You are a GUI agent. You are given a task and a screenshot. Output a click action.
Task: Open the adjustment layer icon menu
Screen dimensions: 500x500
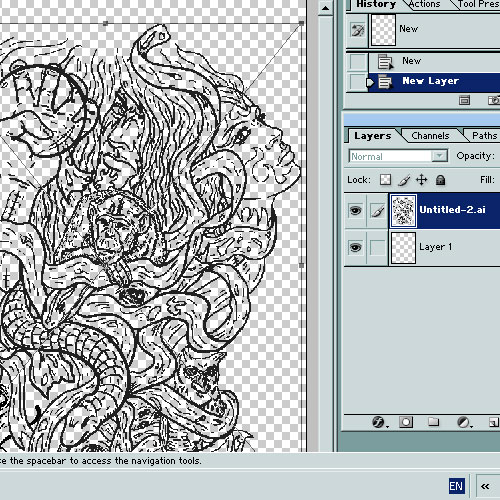point(464,422)
